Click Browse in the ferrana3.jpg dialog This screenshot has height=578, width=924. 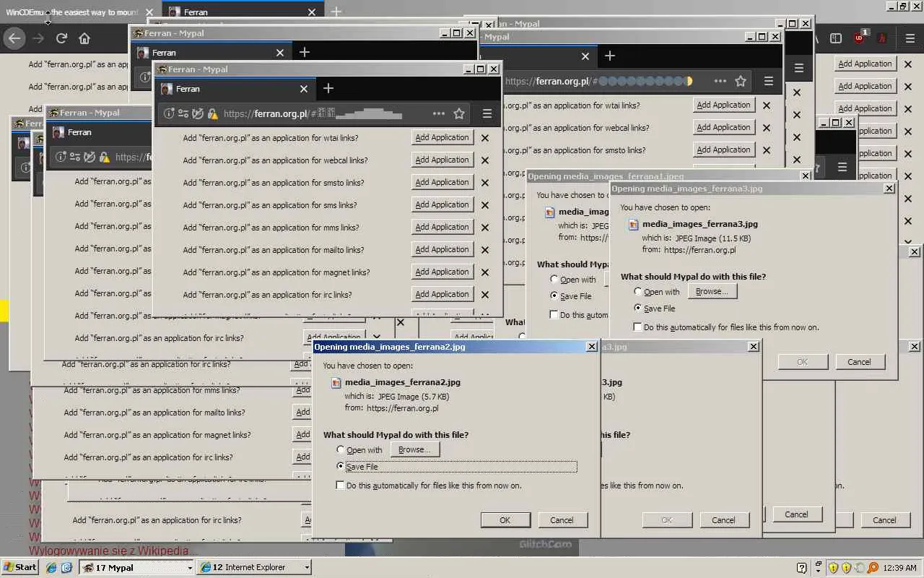[712, 291]
